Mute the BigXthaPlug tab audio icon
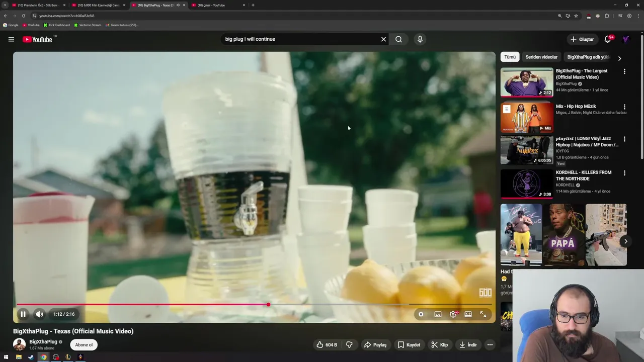The height and width of the screenshot is (362, 644). click(178, 5)
